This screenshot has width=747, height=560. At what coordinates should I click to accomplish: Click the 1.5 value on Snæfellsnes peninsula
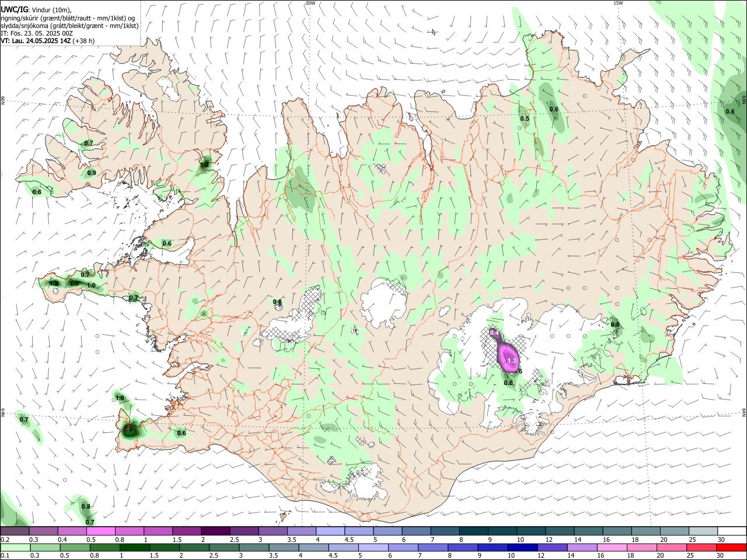pos(74,283)
